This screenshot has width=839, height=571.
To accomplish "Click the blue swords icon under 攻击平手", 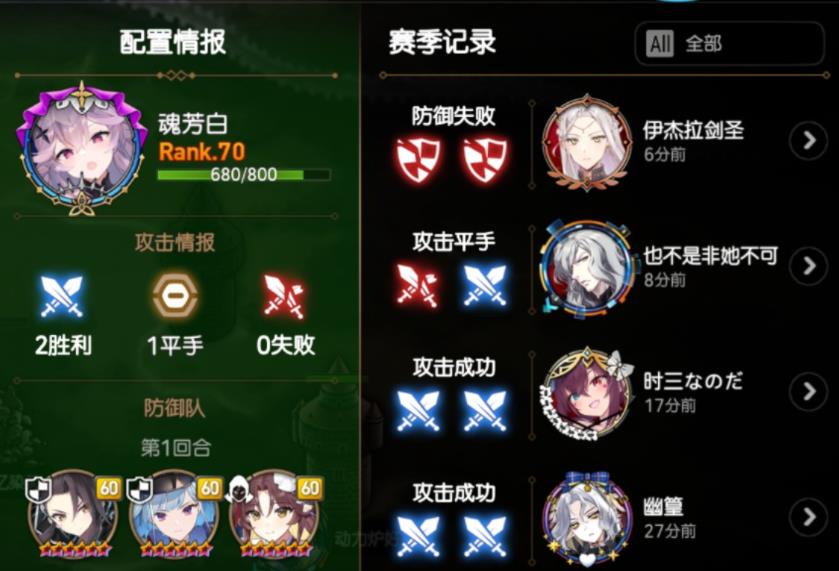I will click(485, 285).
